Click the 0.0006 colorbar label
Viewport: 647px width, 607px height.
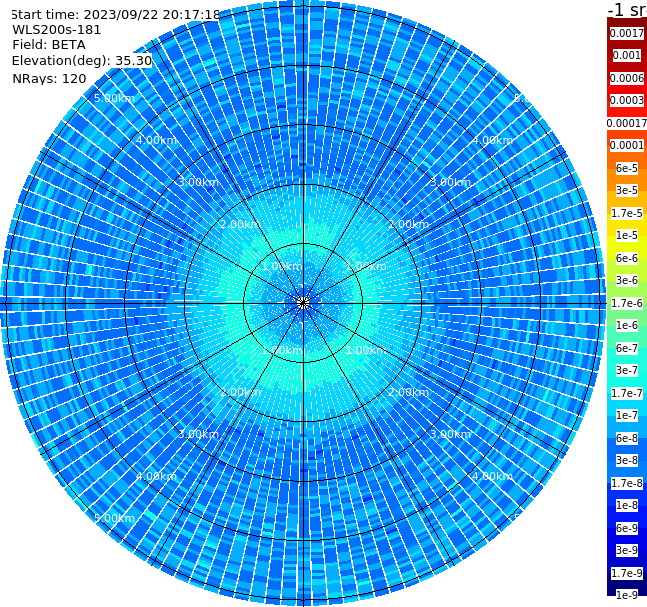click(x=627, y=78)
